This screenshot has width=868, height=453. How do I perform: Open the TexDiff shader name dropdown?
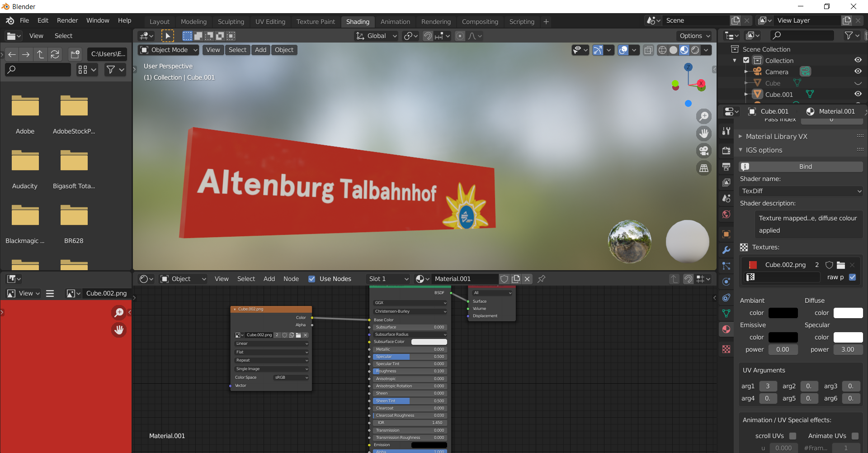coord(801,191)
